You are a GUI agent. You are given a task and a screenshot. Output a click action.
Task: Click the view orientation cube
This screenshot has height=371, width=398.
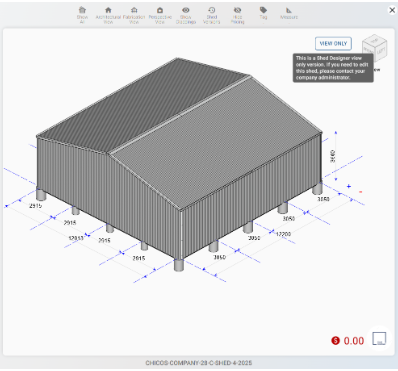coord(375,47)
